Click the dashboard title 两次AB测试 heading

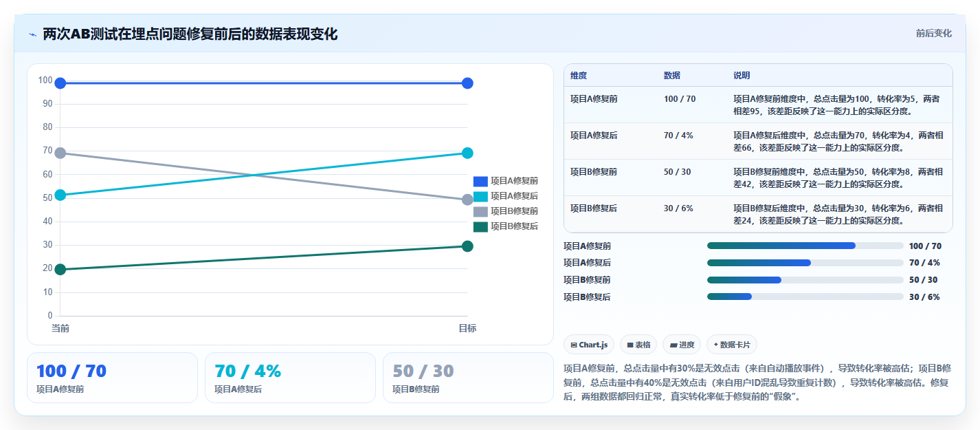(190, 34)
